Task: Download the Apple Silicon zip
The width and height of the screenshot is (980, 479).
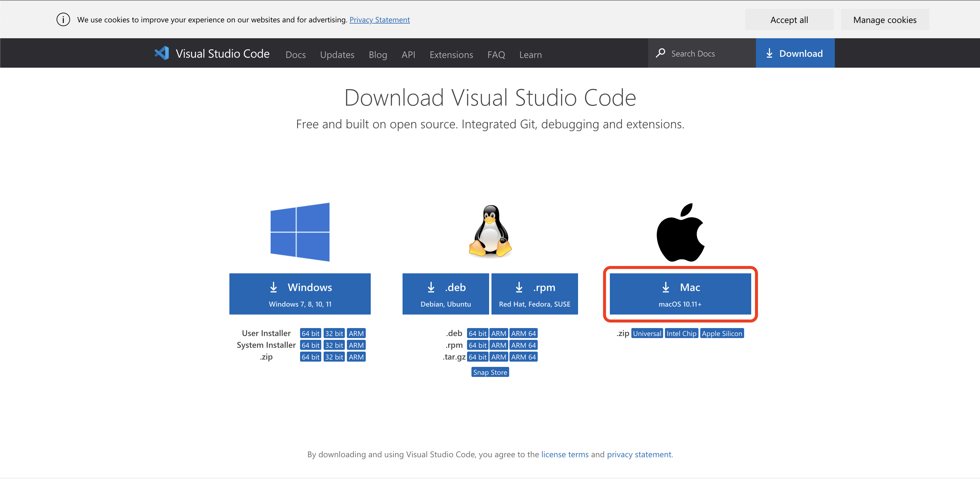Action: 722,333
